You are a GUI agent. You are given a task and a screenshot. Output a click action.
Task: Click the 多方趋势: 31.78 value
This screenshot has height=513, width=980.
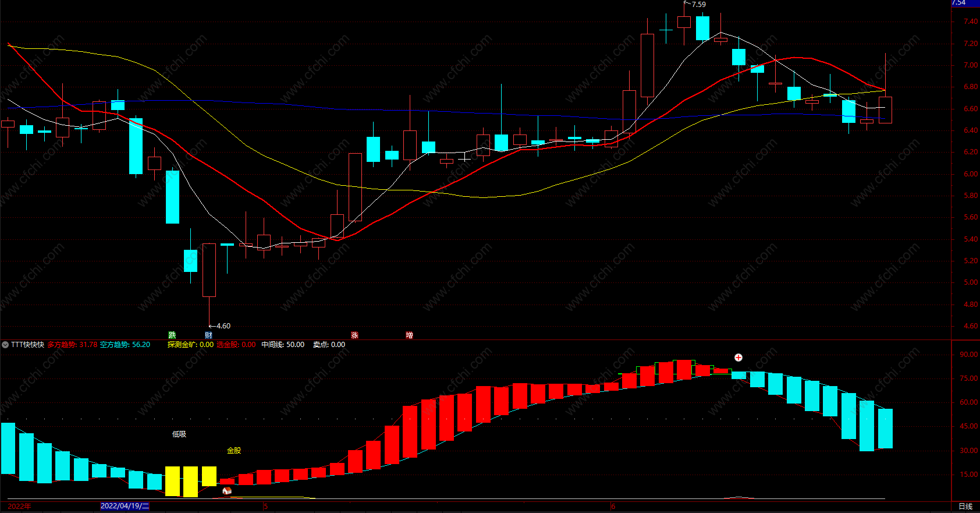pos(72,345)
